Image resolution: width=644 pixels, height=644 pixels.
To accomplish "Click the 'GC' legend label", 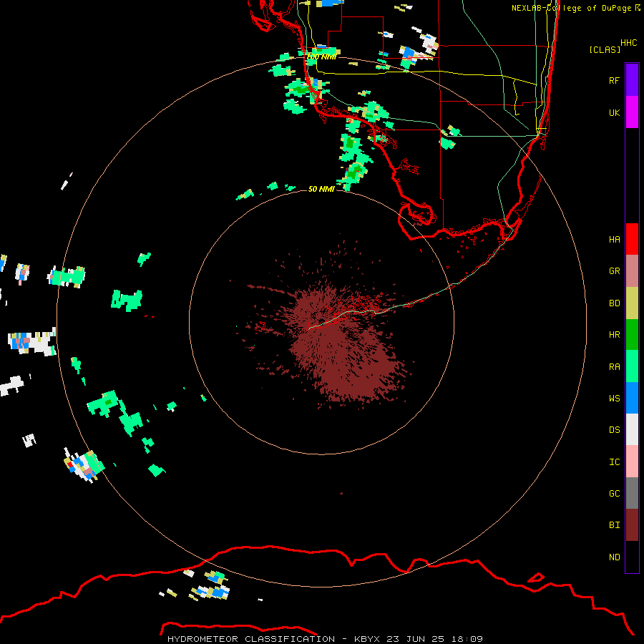I will (614, 493).
